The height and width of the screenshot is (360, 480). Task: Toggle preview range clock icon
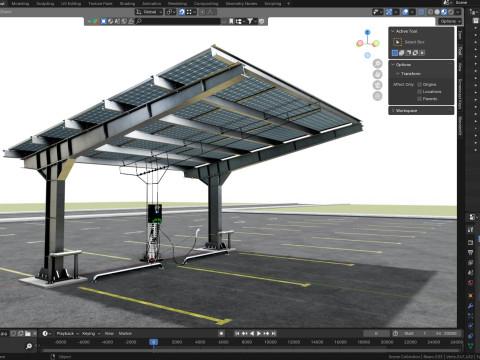click(x=395, y=333)
